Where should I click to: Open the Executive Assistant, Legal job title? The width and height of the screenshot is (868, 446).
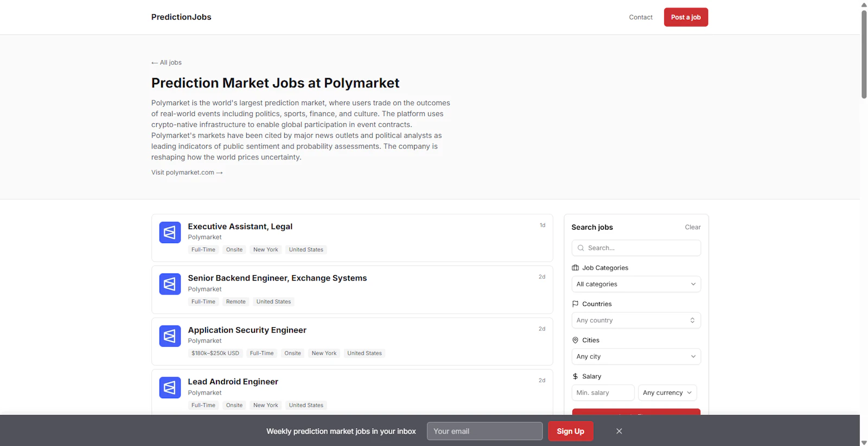click(x=240, y=226)
